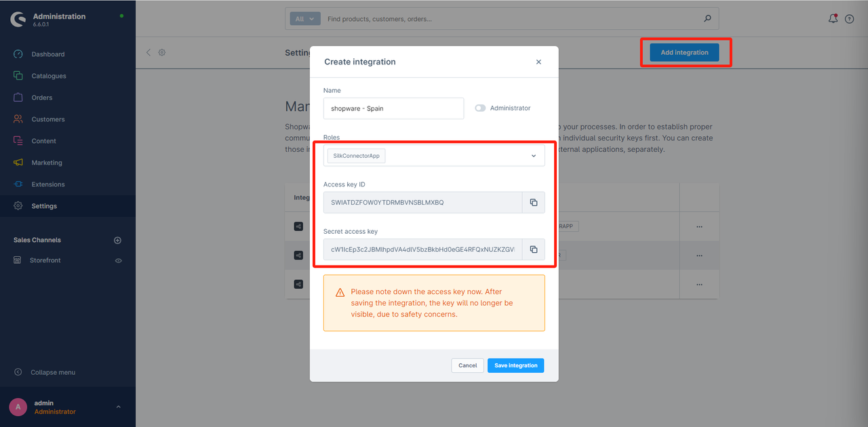This screenshot has height=427, width=868.
Task: Open the All search filter dropdown
Action: coord(305,19)
